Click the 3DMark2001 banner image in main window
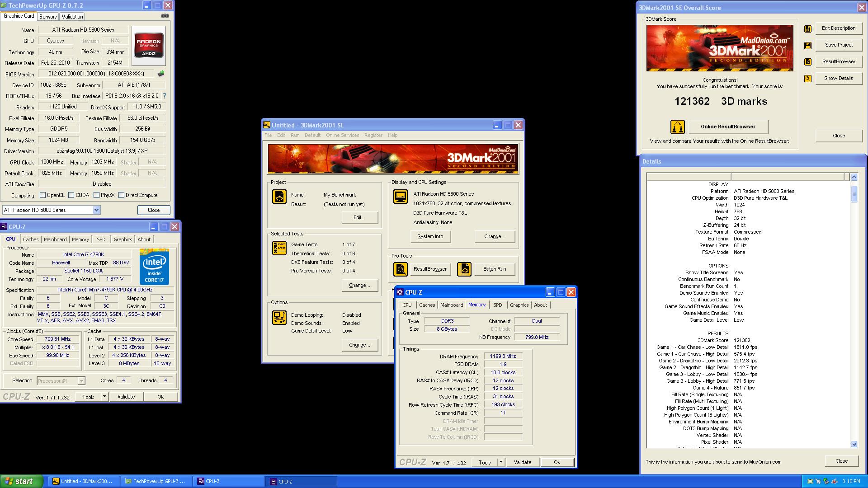 point(393,159)
